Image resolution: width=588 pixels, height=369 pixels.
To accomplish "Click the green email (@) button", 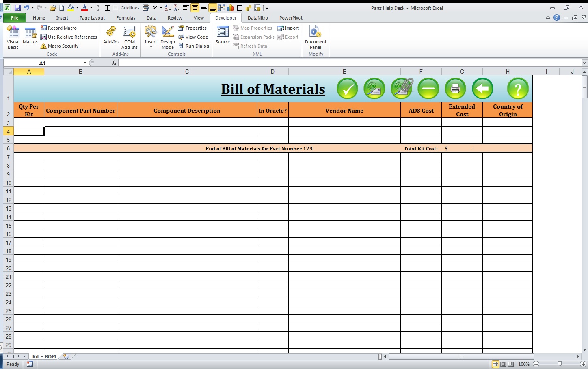I will point(374,88).
